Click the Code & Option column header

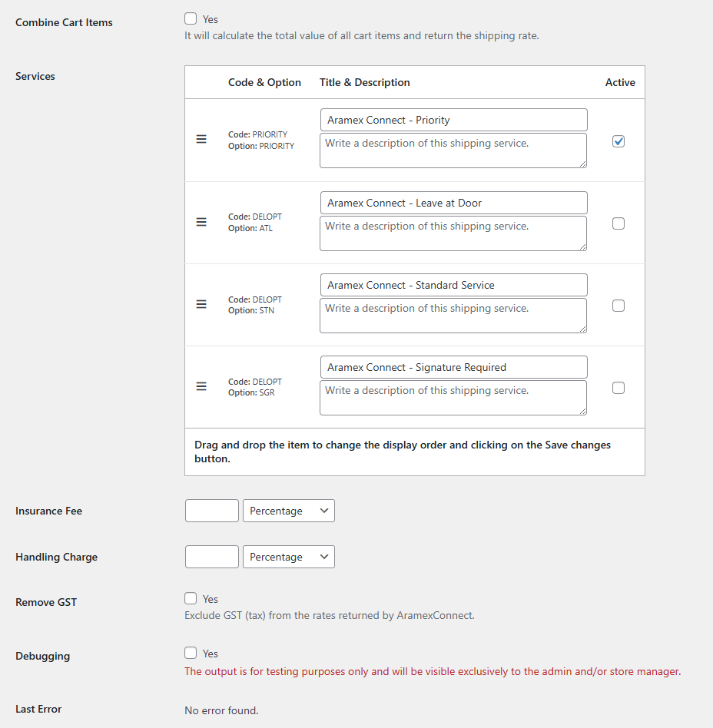point(264,82)
